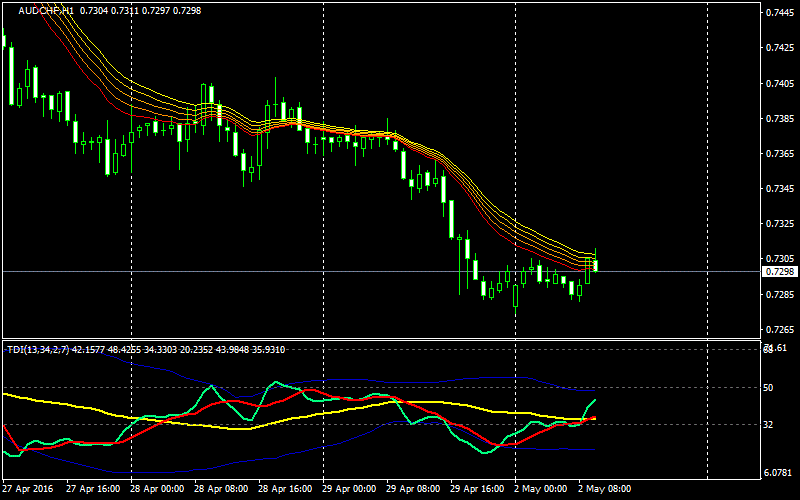Select the 28 Apr 16:00 time label
Viewport: 800px width, 500px height.
(284, 490)
